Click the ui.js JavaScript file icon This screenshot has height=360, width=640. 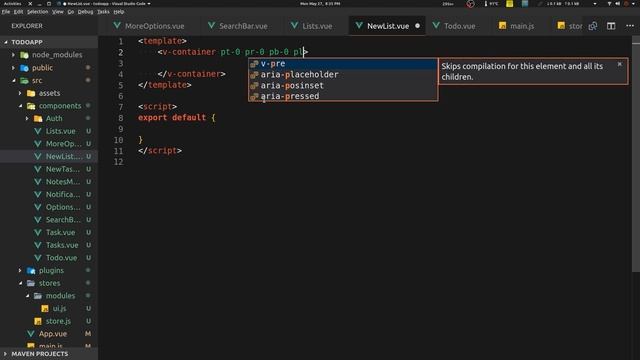(x=45, y=309)
